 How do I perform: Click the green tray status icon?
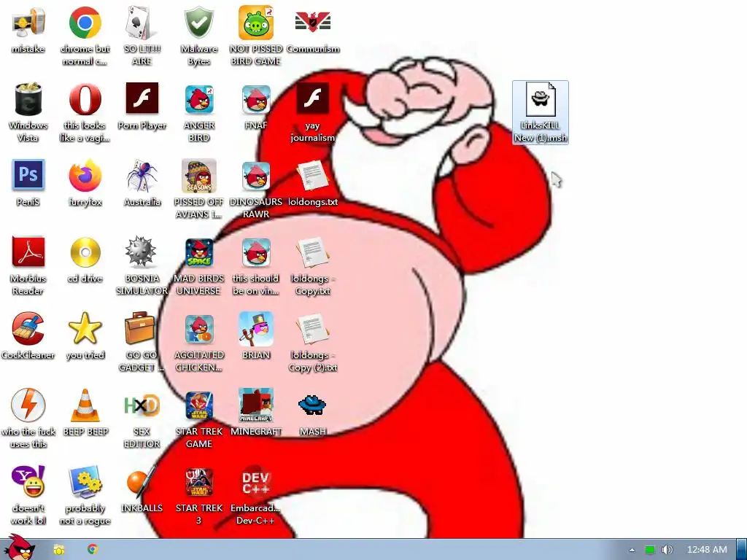tap(650, 550)
